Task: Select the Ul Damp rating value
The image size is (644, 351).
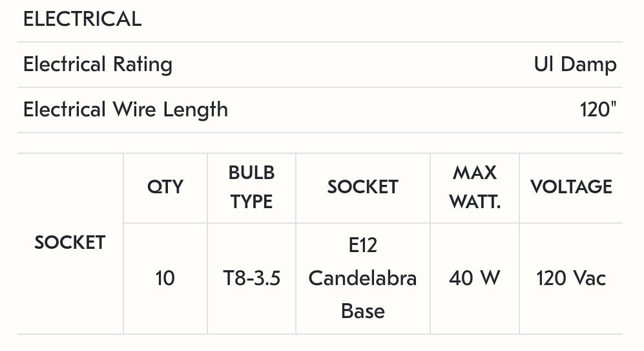Action: tap(575, 65)
